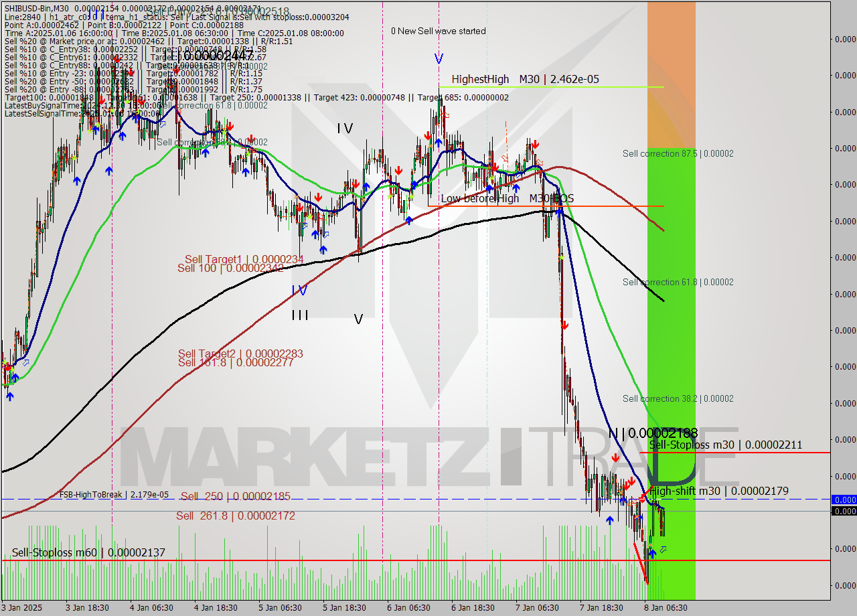The width and height of the screenshot is (857, 616).
Task: Click the 4 Jan 06:30 time axis label
Action: tap(151, 607)
